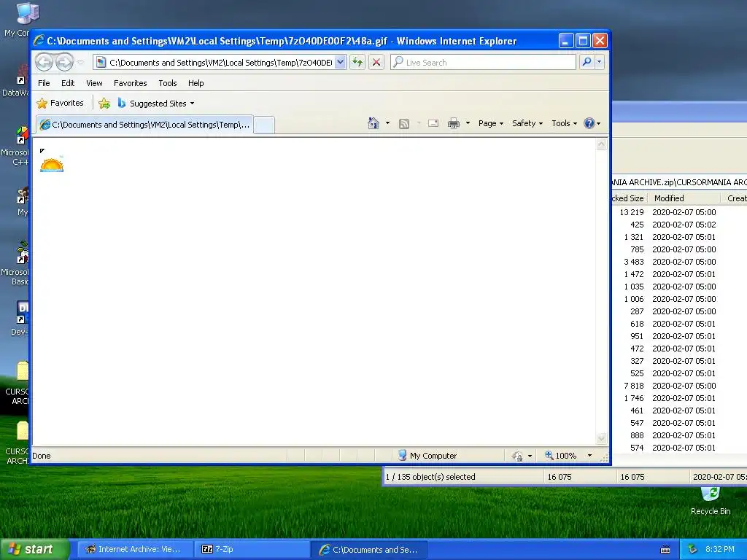Click the Favorites star button
Screen dimensions: 747x560
(61, 103)
